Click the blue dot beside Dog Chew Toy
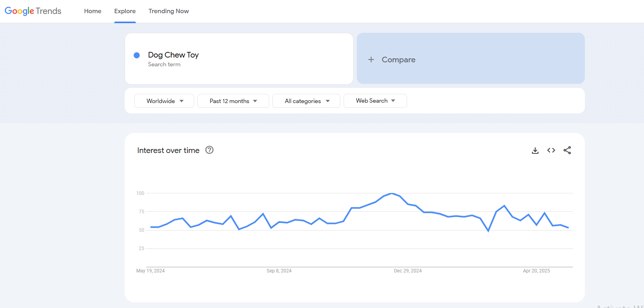Viewport: 644px width, 308px height. pos(137,55)
